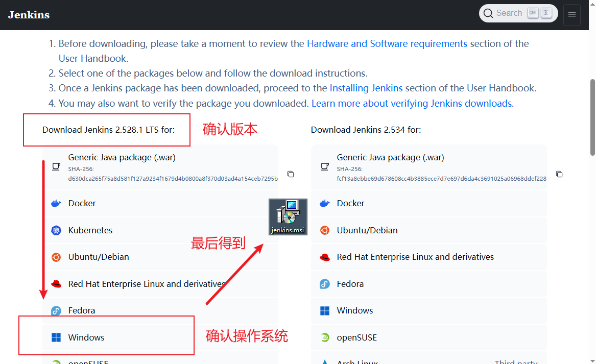The image size is (596, 364).
Task: Select openSUSE under 2.534 release
Action: [x=429, y=337]
